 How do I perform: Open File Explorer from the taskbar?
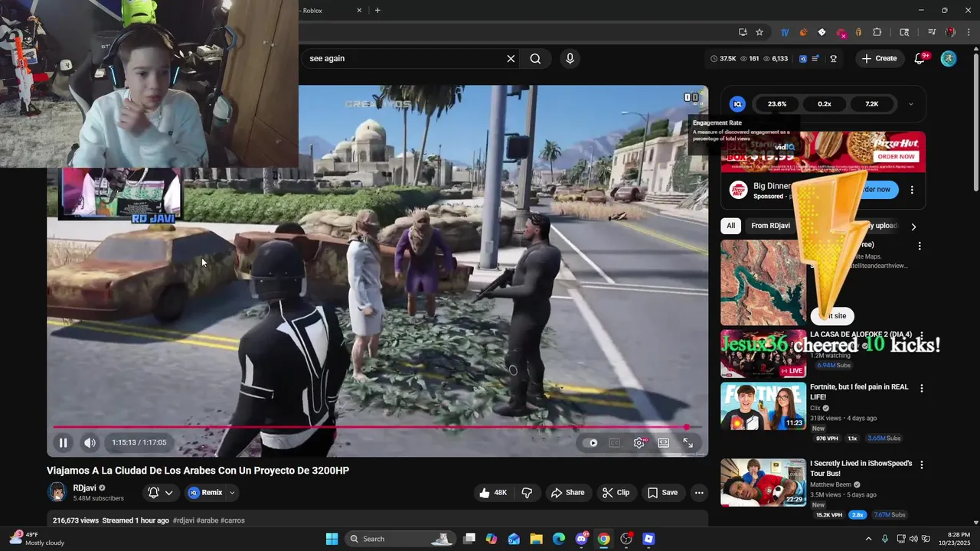[536, 539]
